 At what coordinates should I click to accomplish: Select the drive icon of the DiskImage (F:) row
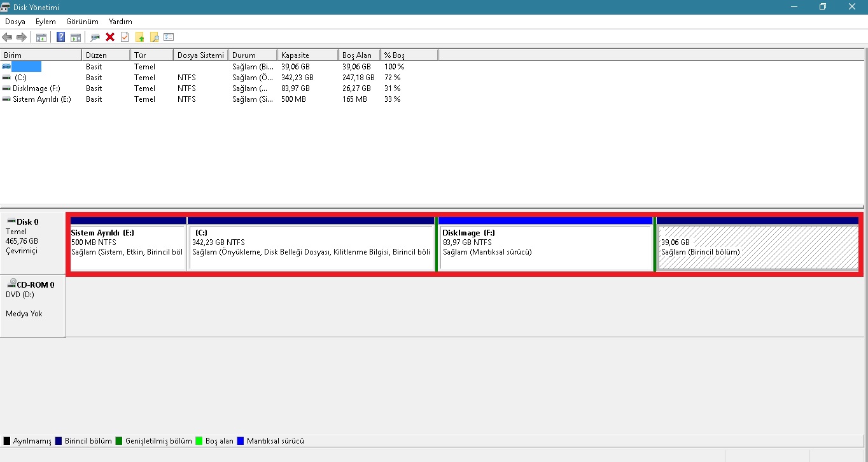tap(6, 88)
